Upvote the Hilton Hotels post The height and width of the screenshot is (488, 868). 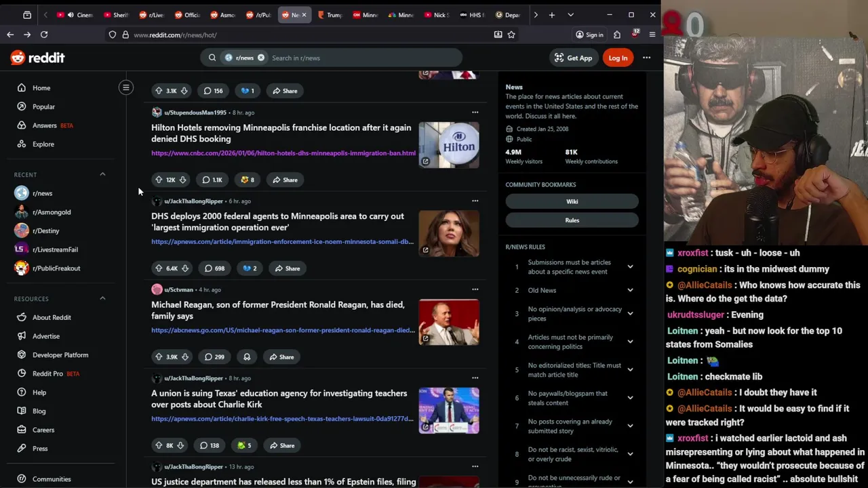coord(159,180)
